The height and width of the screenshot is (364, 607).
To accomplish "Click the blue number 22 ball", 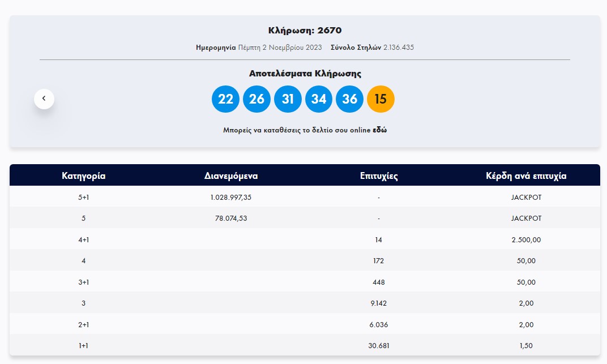I will pyautogui.click(x=225, y=99).
